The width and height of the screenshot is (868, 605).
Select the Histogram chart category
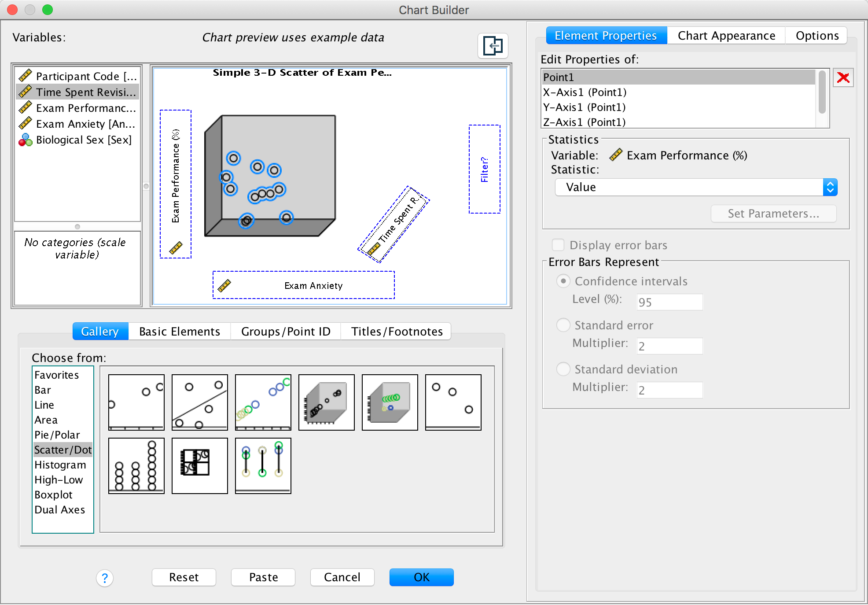[60, 465]
